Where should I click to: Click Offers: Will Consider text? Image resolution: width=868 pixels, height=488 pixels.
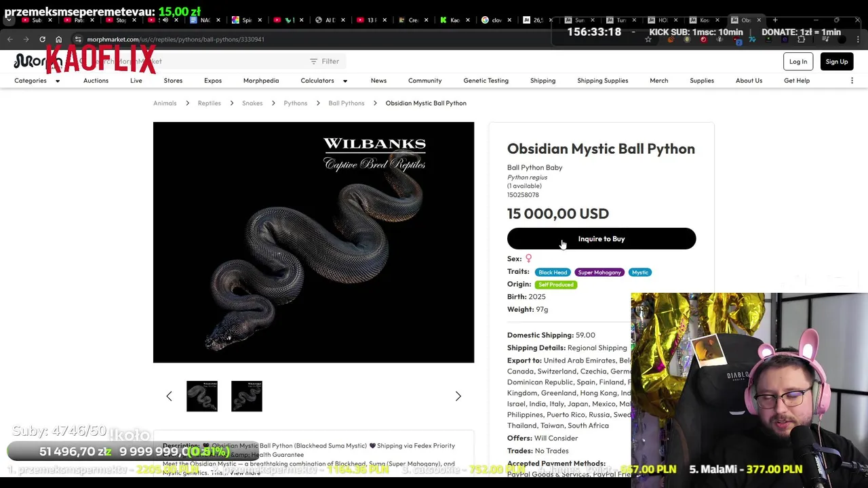coord(542,439)
